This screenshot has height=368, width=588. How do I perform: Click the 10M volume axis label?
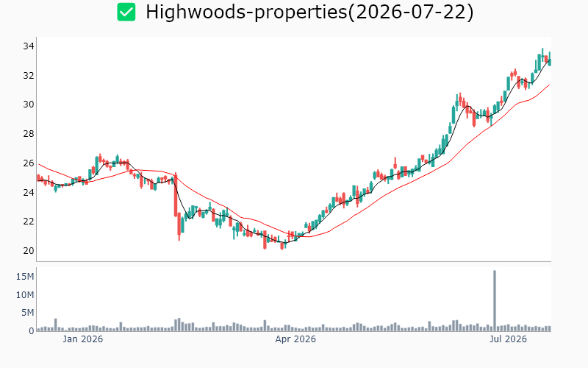pyautogui.click(x=25, y=295)
